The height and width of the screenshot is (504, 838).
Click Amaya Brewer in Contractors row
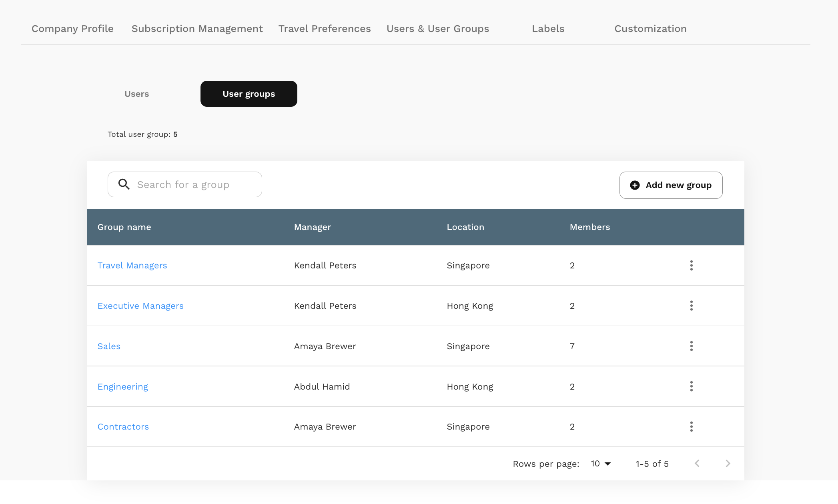coord(325,427)
